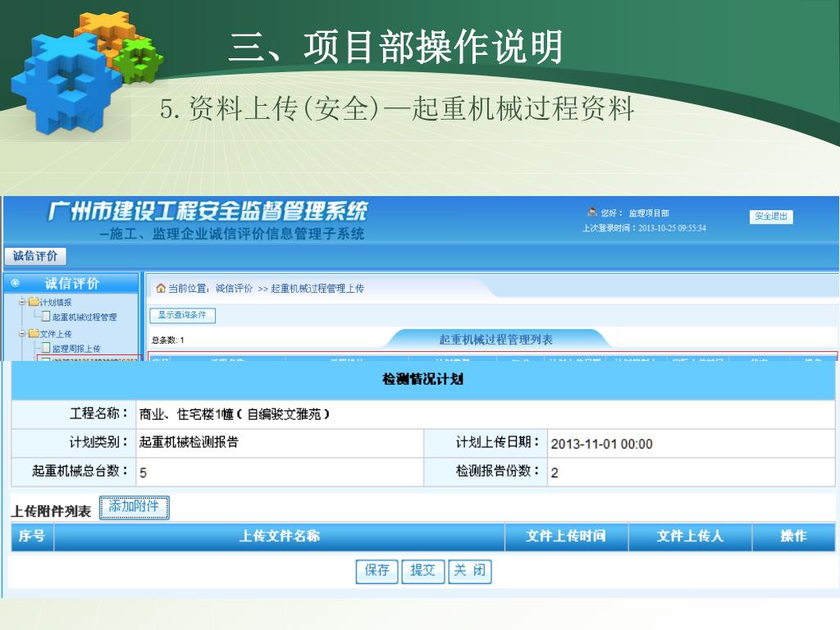Click the 上次登录时间 text
The width and height of the screenshot is (840, 630).
point(644,228)
